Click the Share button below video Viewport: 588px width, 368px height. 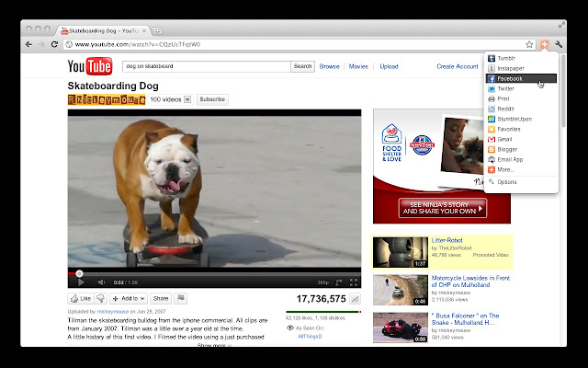[161, 298]
